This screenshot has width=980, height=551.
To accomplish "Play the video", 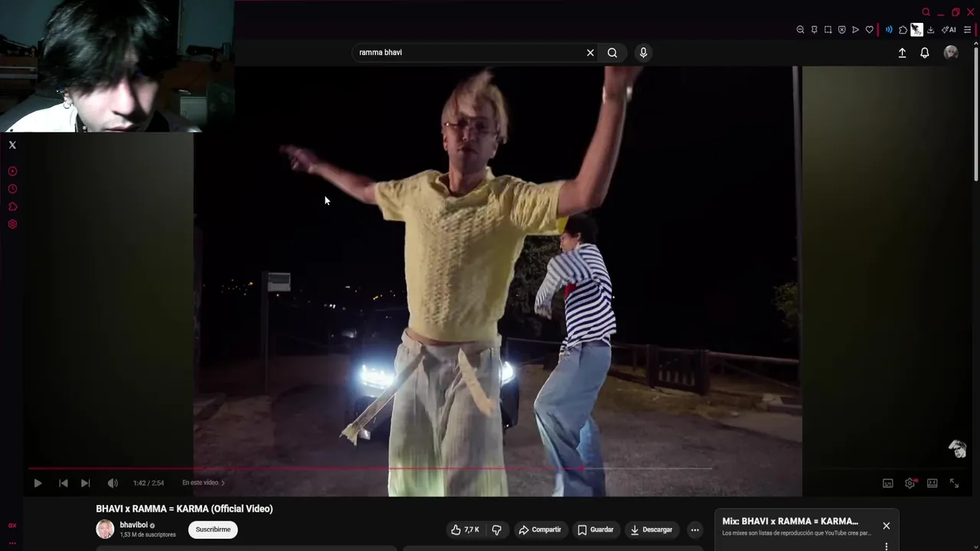I will point(38,483).
